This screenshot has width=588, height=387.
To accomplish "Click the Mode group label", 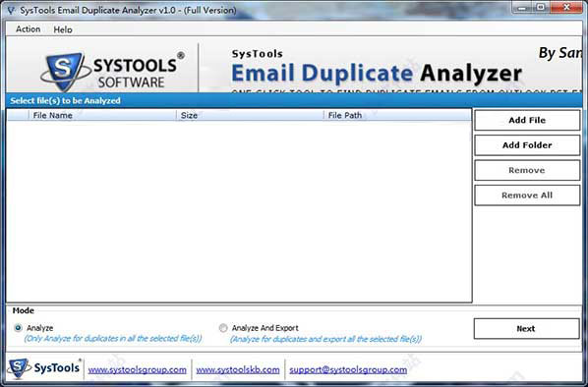I will coord(24,310).
